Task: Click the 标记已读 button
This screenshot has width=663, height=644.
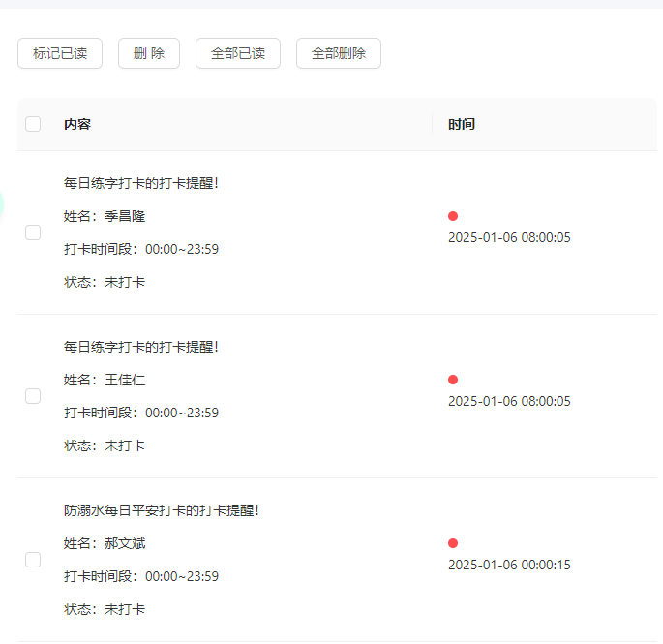Action: (60, 54)
